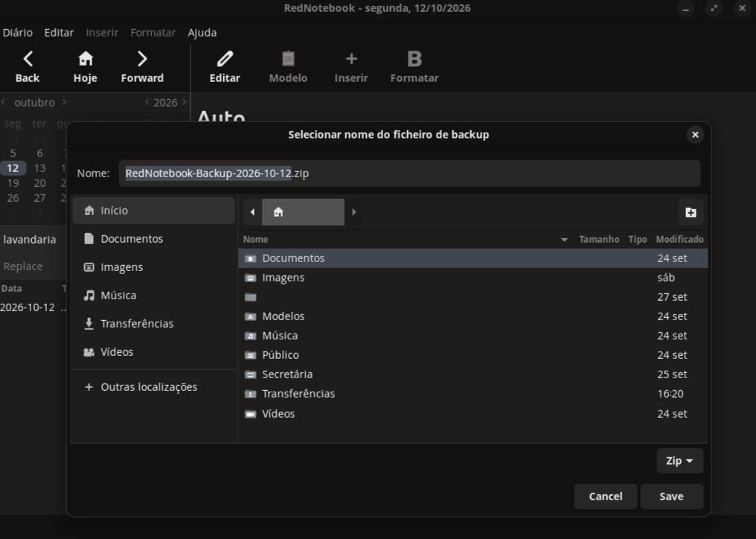The image size is (756, 539).
Task: Go to previous year before 2026
Action: click(147, 102)
